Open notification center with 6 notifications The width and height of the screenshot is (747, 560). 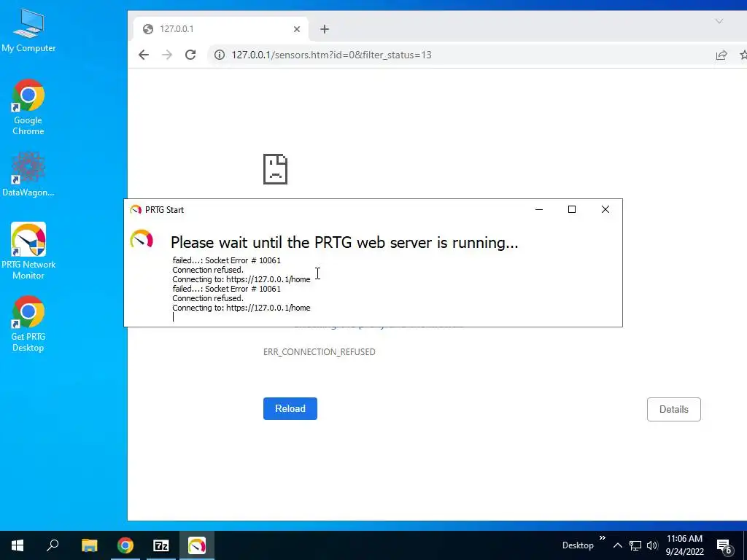724,546
